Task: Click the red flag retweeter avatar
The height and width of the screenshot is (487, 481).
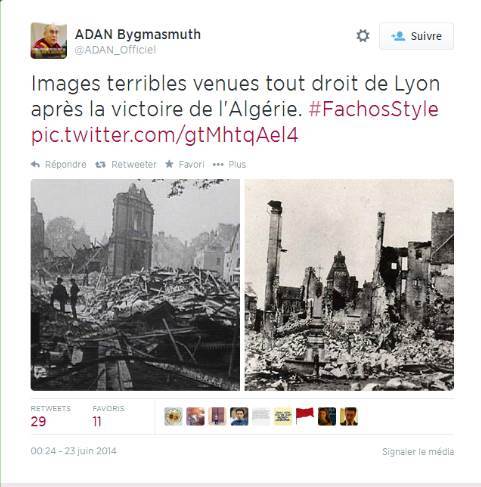Action: tap(305, 416)
